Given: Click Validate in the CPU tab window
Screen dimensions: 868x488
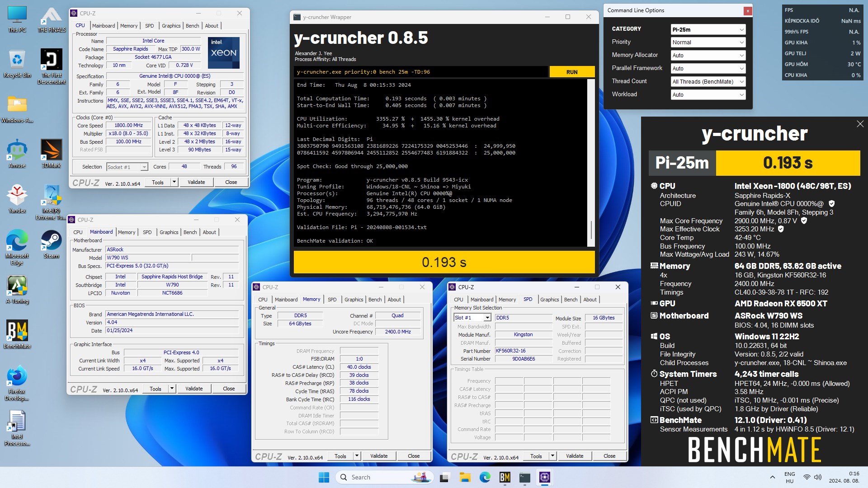Looking at the screenshot, I should (196, 182).
